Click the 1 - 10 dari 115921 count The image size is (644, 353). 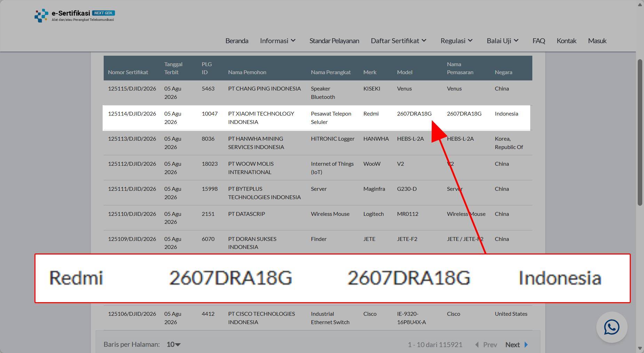point(435,345)
